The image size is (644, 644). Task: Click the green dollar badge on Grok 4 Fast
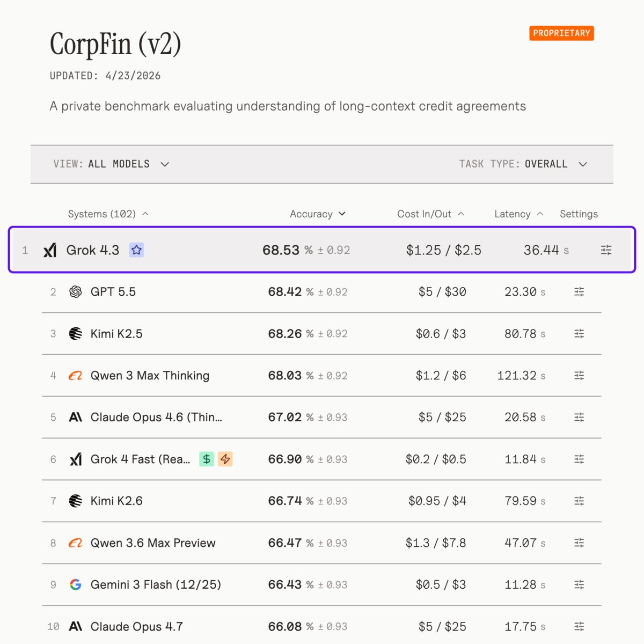[x=207, y=459]
